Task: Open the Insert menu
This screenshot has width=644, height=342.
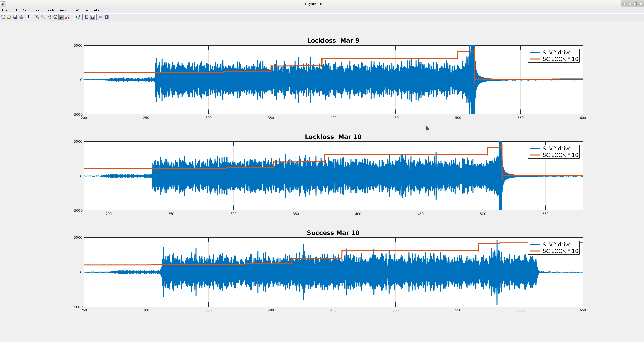Action: (x=37, y=10)
